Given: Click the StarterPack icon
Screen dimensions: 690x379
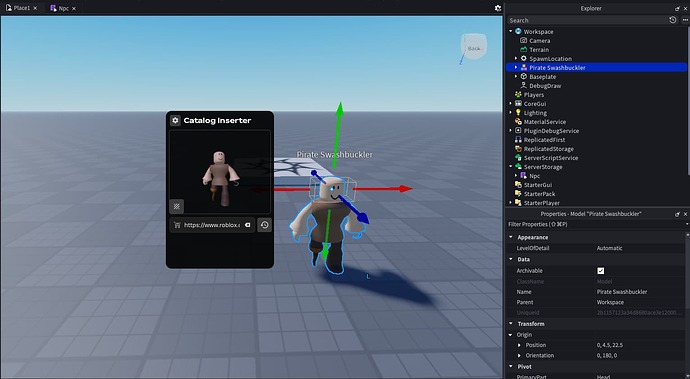Looking at the screenshot, I should click(x=518, y=194).
